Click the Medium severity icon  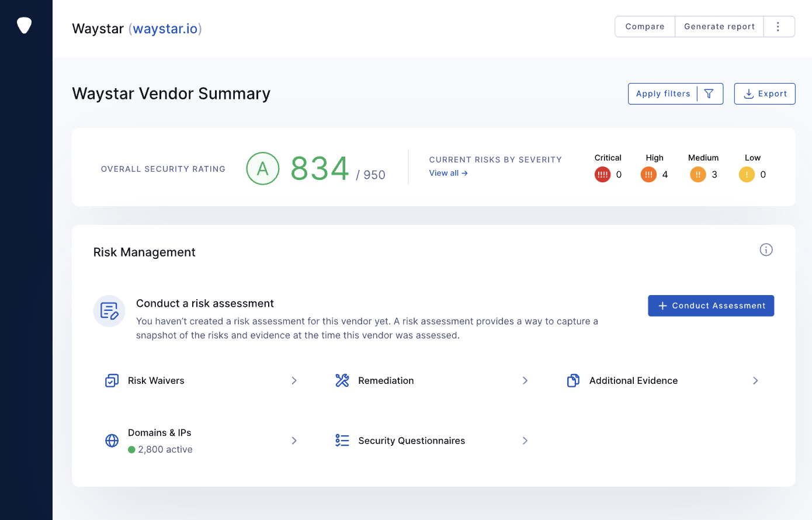698,174
